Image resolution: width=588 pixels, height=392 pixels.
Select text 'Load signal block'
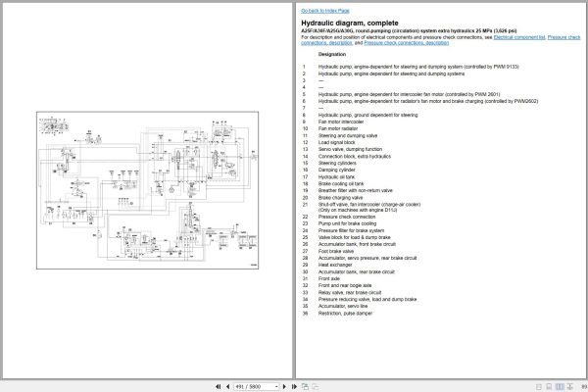[x=337, y=142]
